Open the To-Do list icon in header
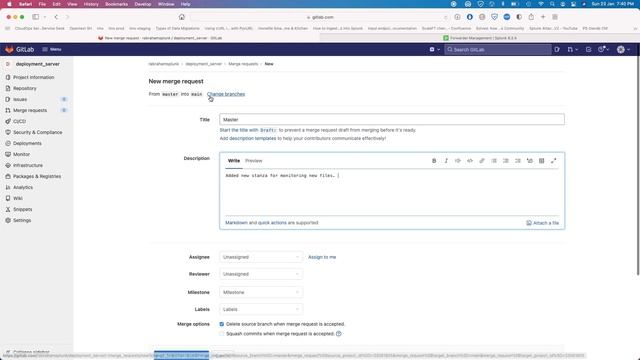Image resolution: width=640 pixels, height=360 pixels. click(589, 49)
